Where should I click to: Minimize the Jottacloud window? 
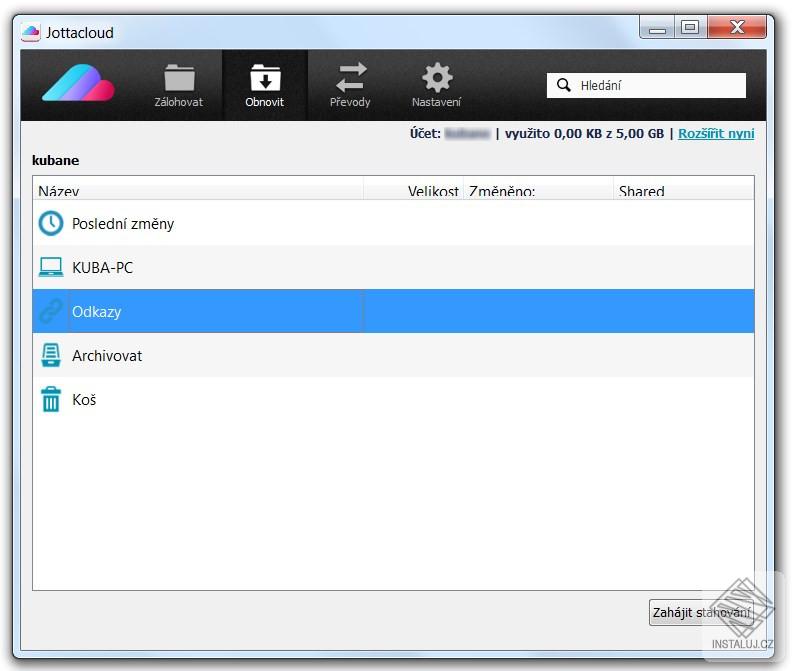tap(657, 28)
